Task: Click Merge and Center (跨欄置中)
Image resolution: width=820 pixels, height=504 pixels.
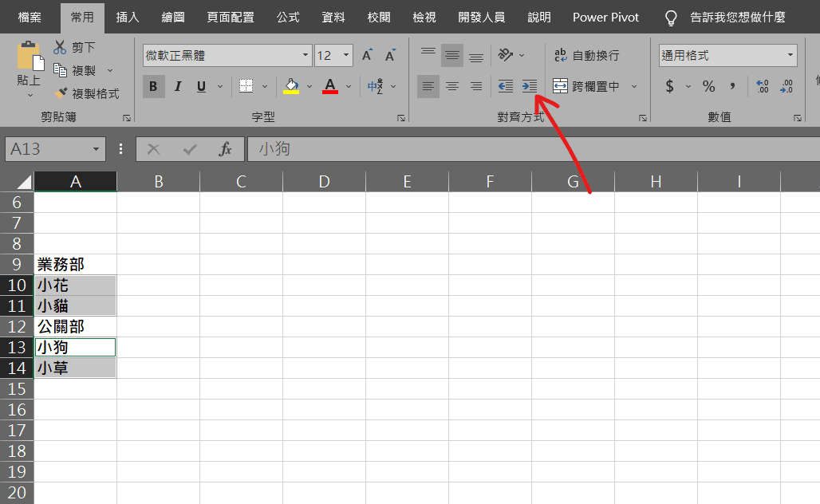Action: point(586,86)
